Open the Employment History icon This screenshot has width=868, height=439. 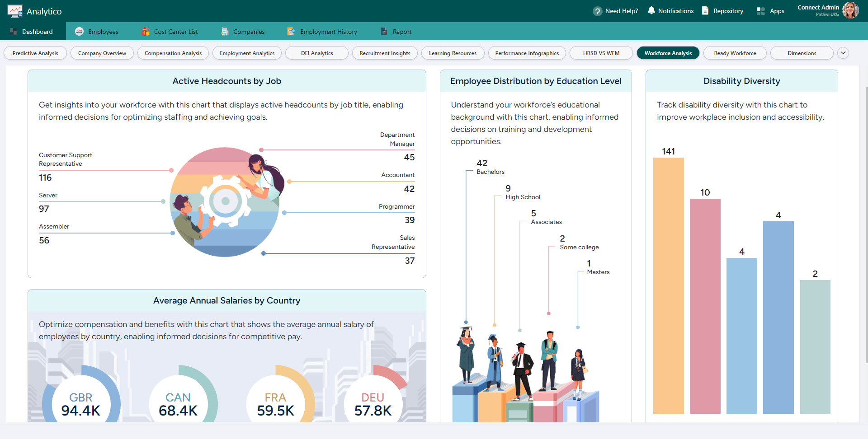290,31
